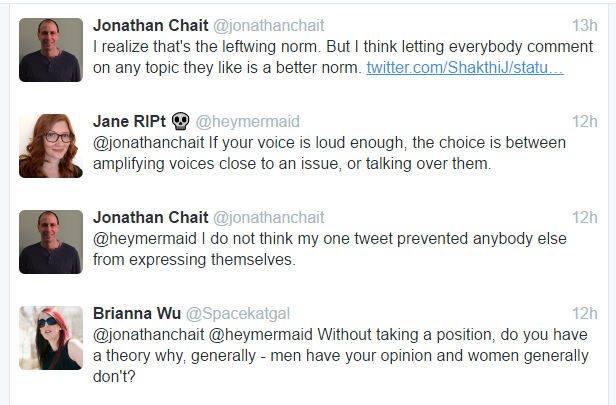The width and height of the screenshot is (616, 405).
Task: Click Jane RIPt's profile photo
Action: pos(51,146)
